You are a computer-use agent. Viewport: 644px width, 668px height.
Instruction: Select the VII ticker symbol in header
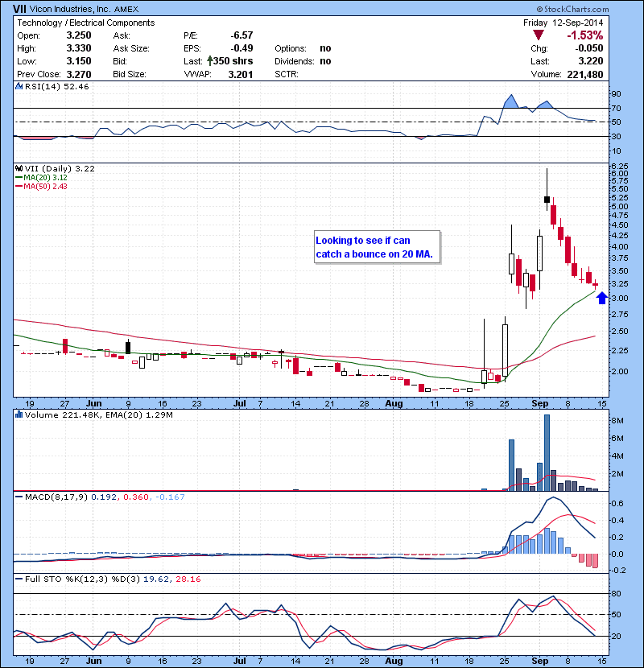pos(19,9)
